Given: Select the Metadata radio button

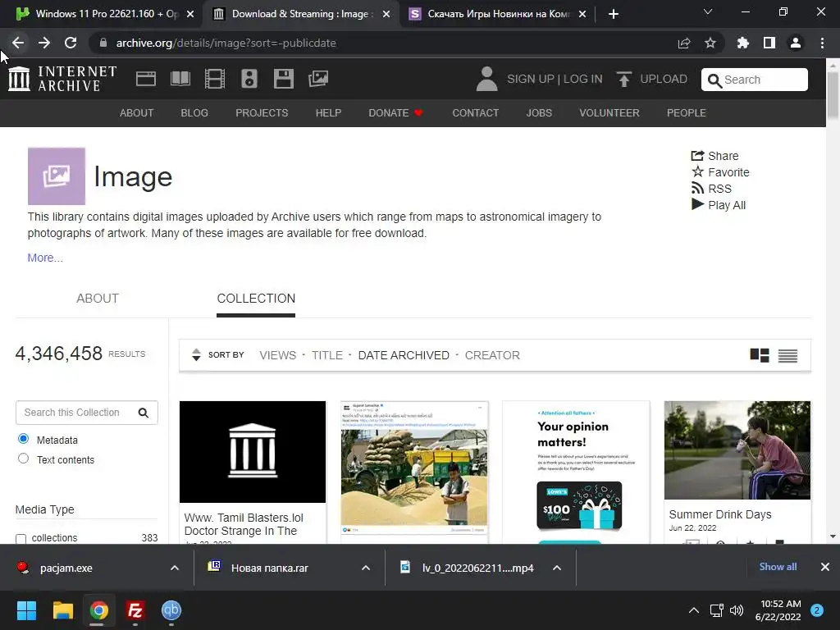Looking at the screenshot, I should click(x=23, y=439).
